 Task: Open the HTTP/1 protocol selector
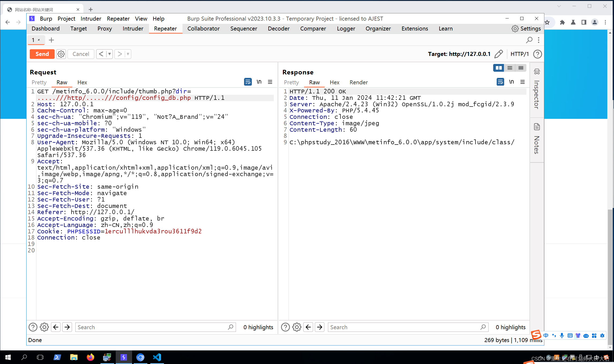[520, 54]
